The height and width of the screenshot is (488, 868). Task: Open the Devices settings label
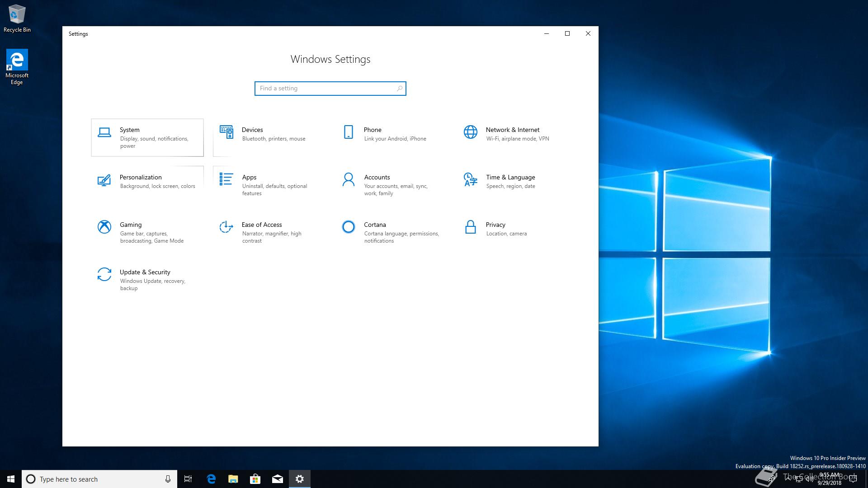[252, 130]
